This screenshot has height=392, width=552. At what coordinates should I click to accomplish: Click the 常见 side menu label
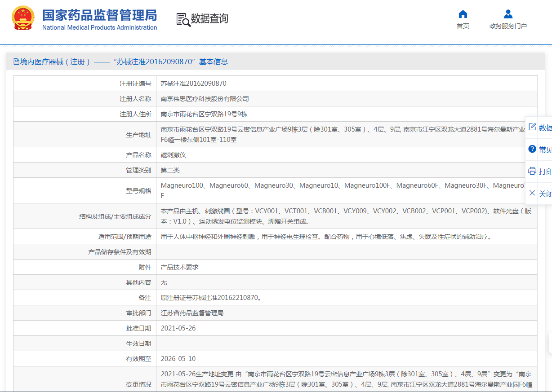tap(545, 150)
